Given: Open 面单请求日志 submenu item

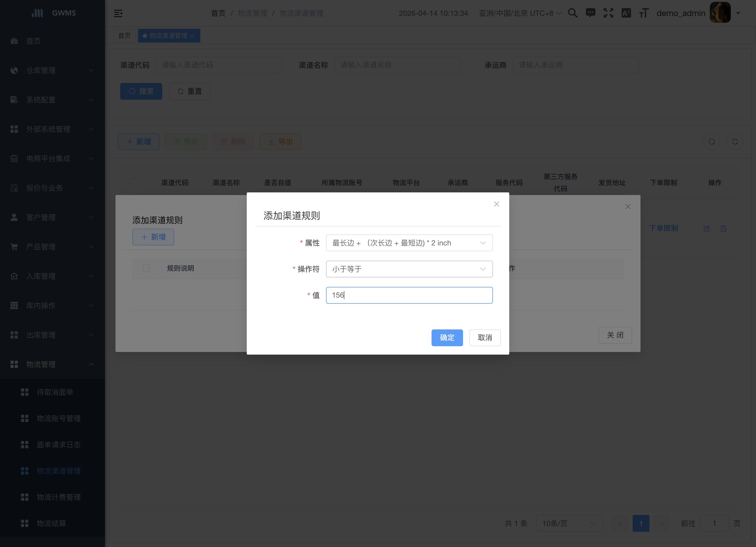Looking at the screenshot, I should (x=52, y=445).
